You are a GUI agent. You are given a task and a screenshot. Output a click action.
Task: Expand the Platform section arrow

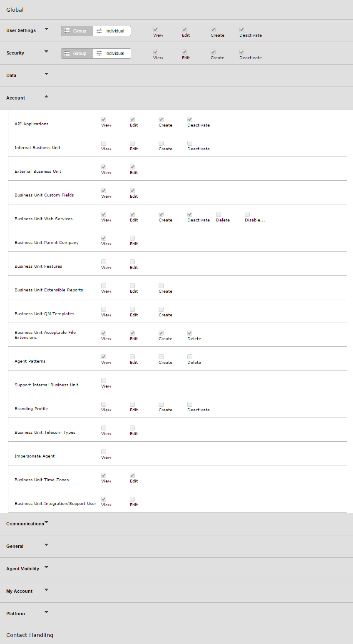(46, 612)
